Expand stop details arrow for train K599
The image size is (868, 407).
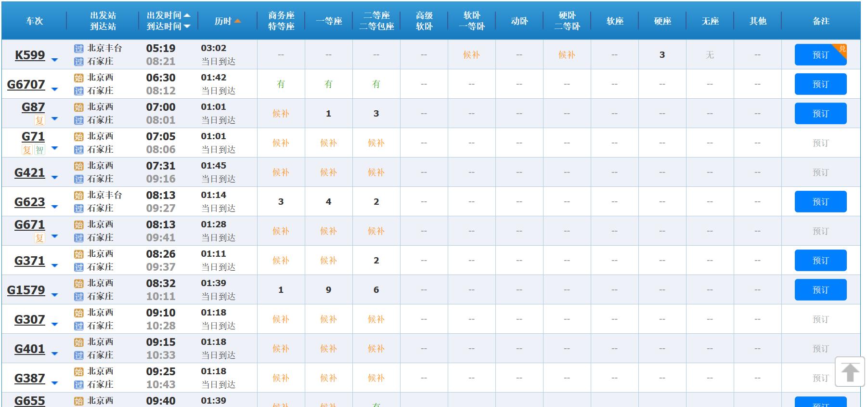tap(54, 60)
